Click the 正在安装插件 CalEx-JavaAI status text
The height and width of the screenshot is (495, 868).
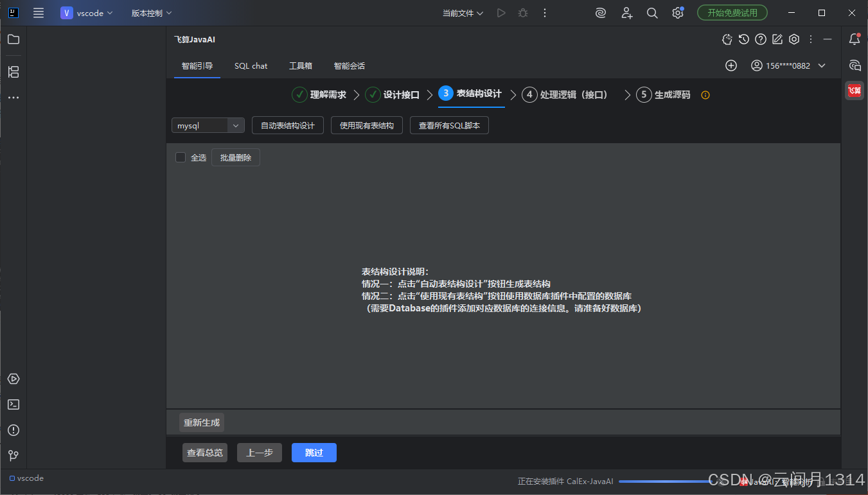[x=565, y=482]
